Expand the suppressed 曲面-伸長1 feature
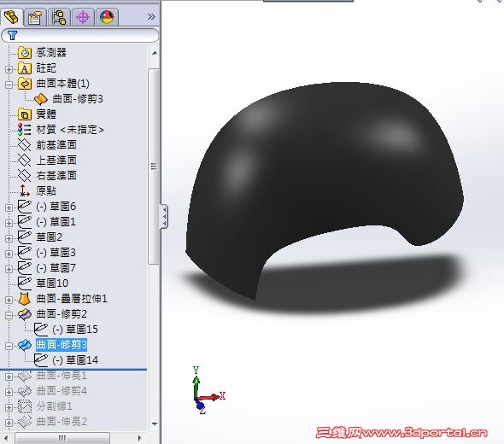The image size is (504, 444). click(x=9, y=377)
